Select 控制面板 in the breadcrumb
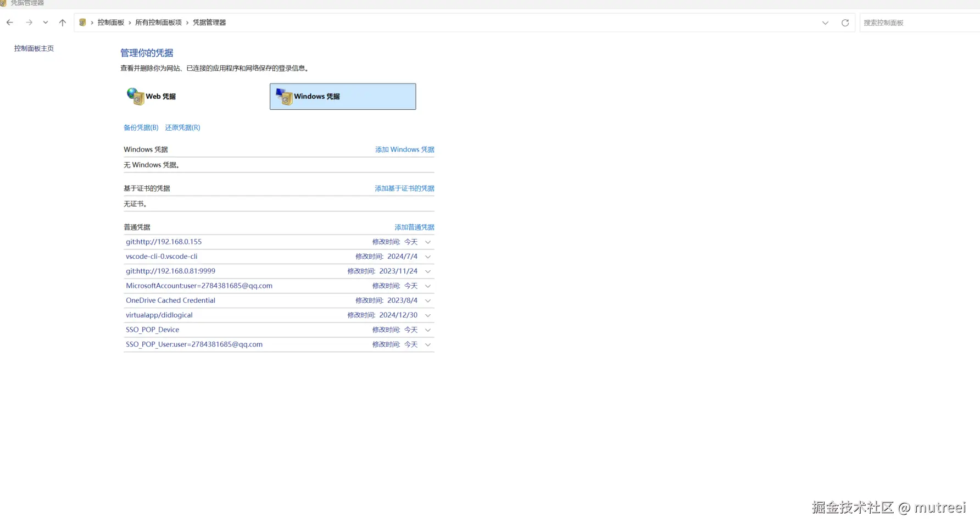 [111, 23]
